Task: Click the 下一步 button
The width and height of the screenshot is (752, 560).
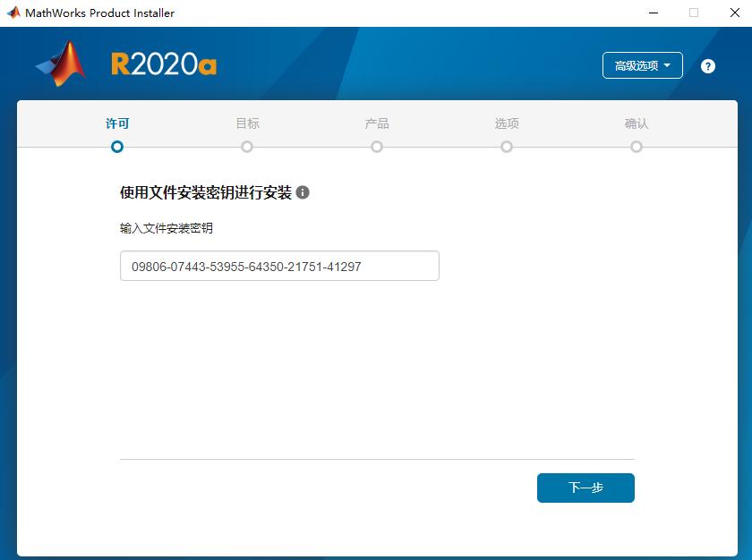Action: (585, 488)
